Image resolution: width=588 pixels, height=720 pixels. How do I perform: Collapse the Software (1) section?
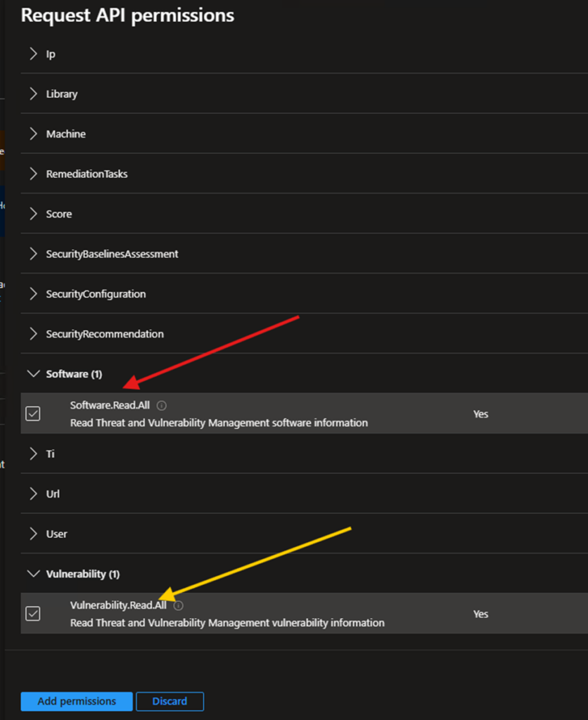tap(33, 374)
